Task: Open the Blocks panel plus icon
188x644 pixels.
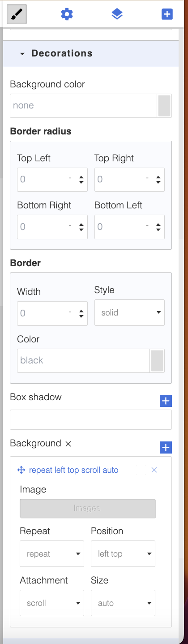Action: 167,14
